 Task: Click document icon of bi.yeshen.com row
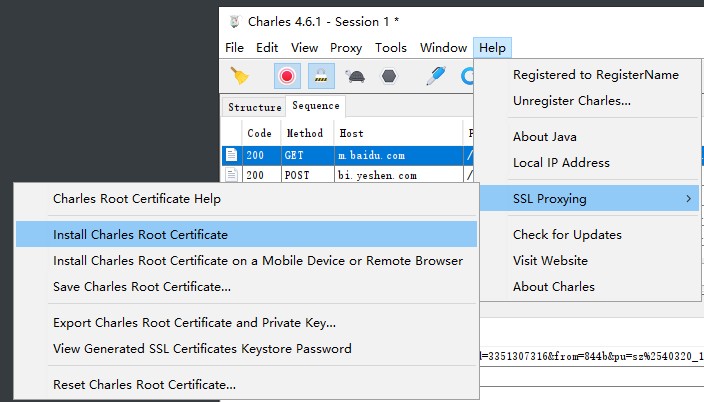[231, 174]
